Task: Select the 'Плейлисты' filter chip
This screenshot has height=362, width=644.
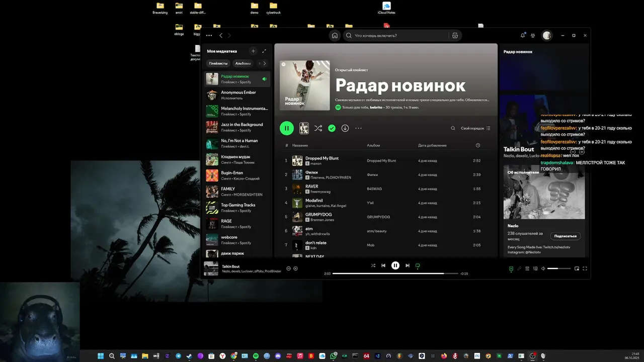Action: (x=218, y=63)
